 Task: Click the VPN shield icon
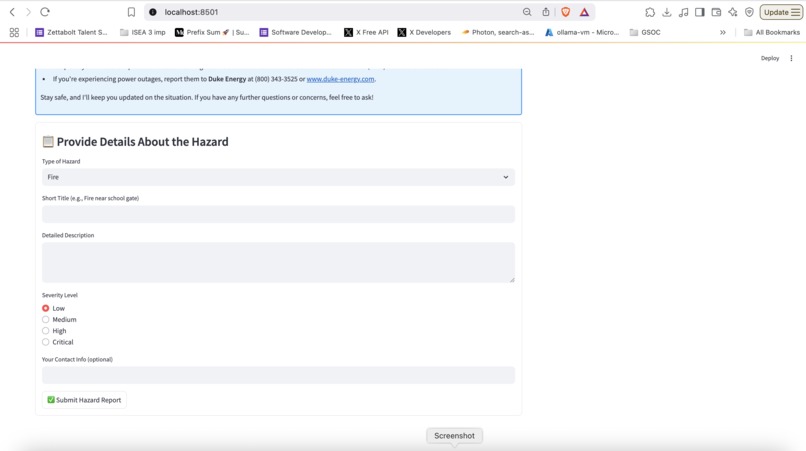tap(749, 12)
